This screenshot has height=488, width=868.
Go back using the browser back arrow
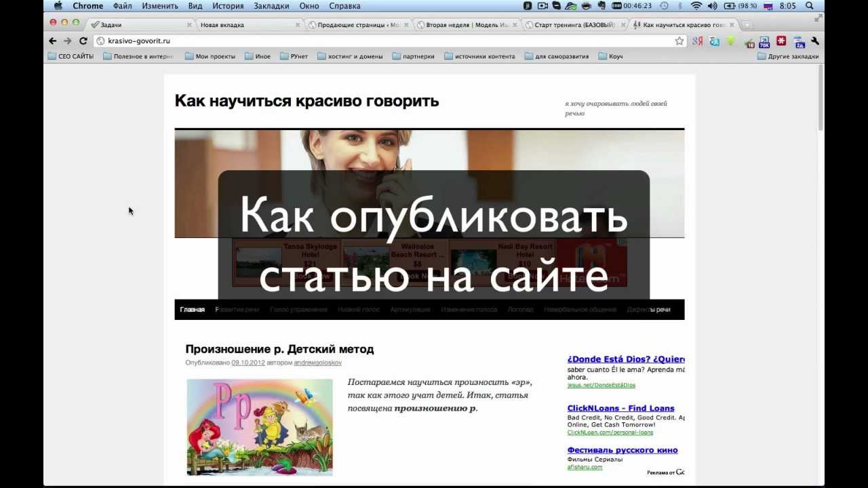coord(52,41)
